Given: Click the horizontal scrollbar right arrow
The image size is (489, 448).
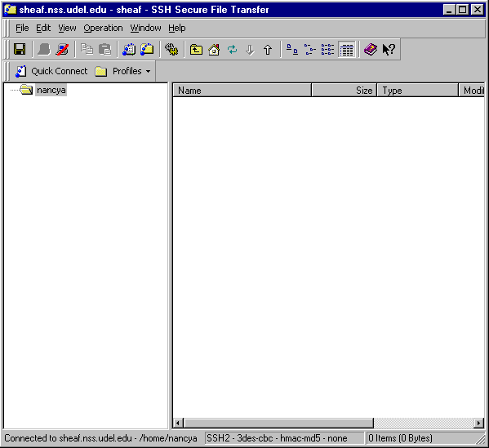Looking at the screenshot, I should click(x=479, y=423).
